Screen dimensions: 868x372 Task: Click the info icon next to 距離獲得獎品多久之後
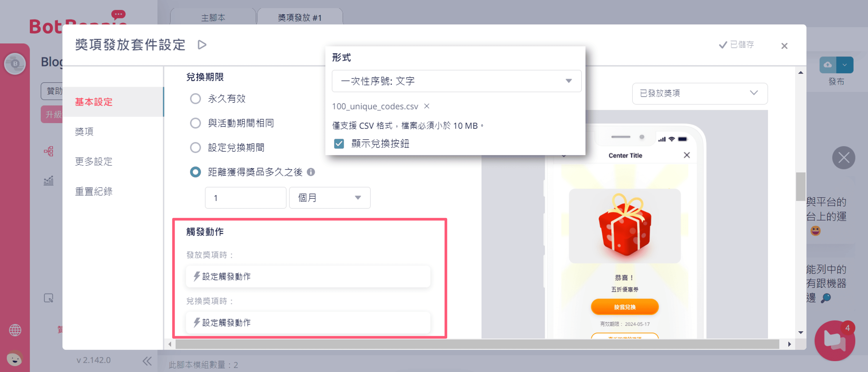(x=311, y=172)
